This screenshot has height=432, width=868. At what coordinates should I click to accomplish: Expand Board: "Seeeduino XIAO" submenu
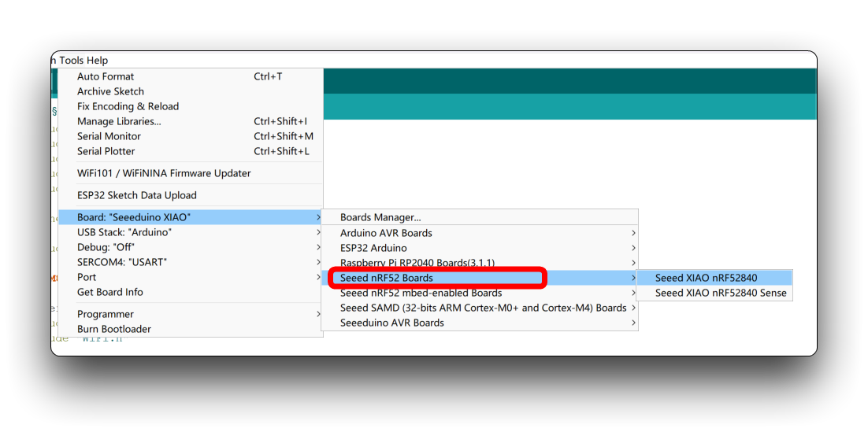191,217
